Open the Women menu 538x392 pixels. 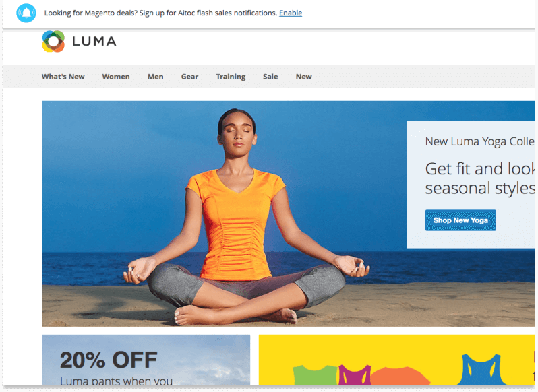116,77
